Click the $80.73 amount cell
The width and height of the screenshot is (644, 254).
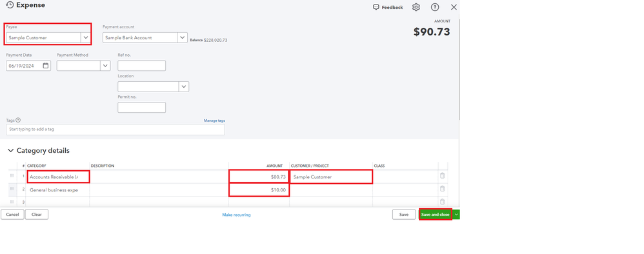click(259, 177)
